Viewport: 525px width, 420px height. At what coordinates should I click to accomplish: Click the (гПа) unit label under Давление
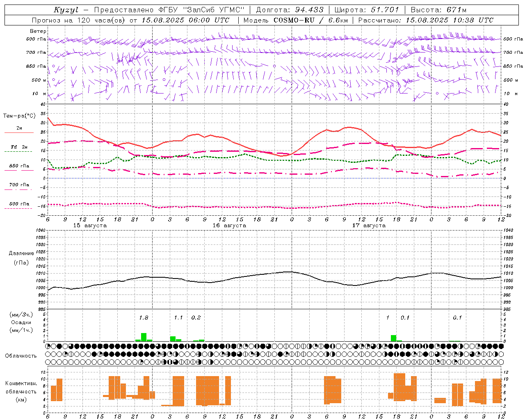[21, 262]
